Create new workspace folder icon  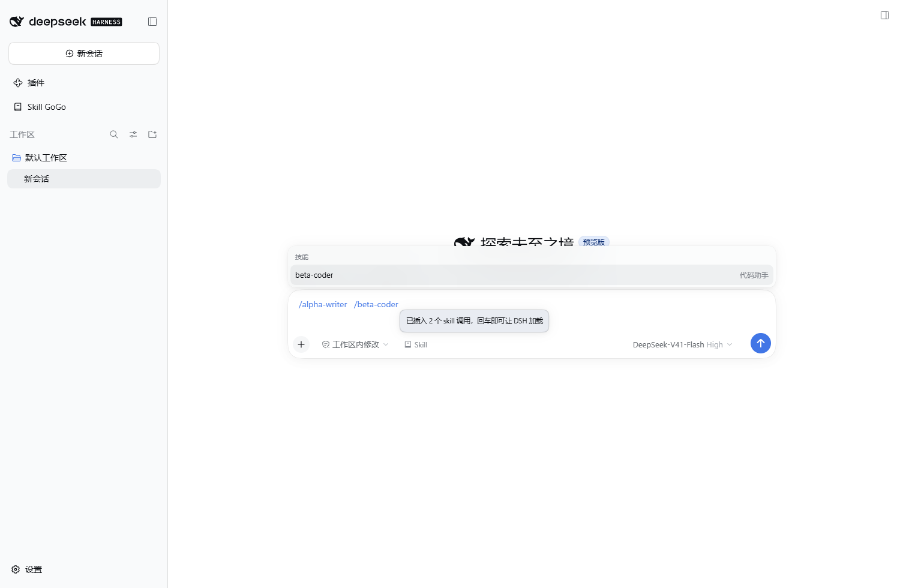click(152, 134)
